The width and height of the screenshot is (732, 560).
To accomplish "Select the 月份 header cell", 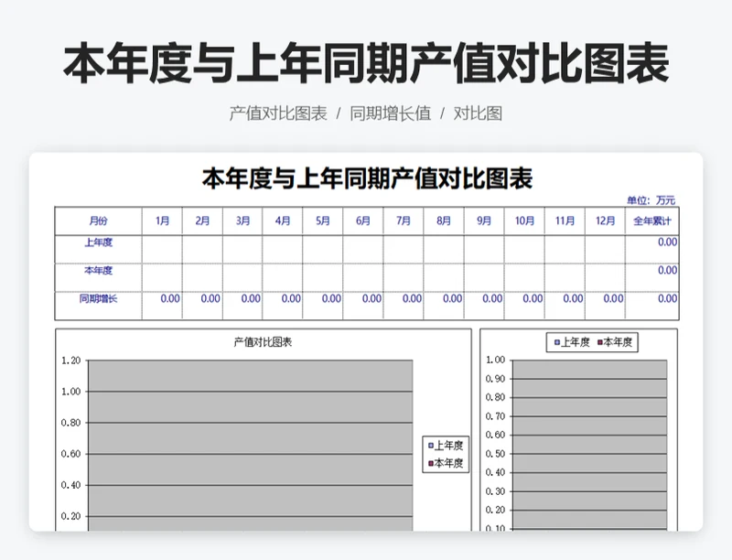I will [x=99, y=221].
